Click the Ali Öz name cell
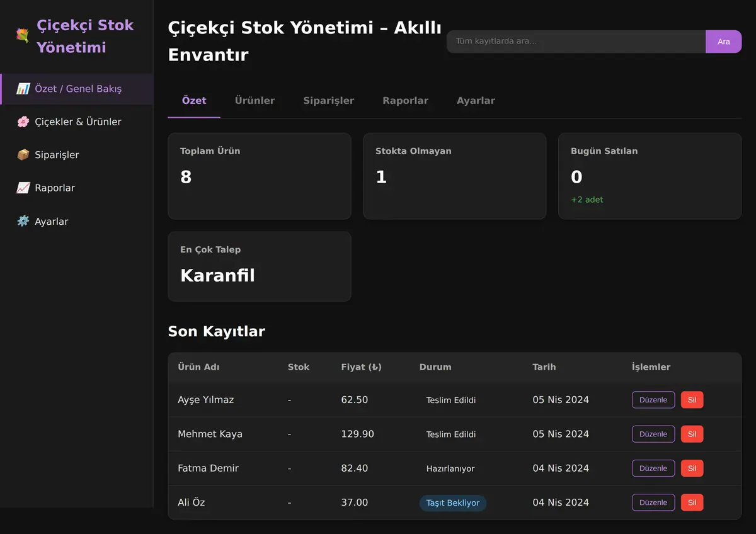The height and width of the screenshot is (534, 756). click(192, 503)
